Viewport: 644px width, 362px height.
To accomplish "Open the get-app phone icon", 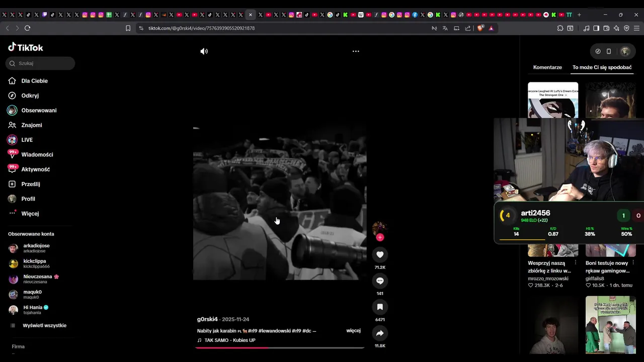I will coord(609,51).
